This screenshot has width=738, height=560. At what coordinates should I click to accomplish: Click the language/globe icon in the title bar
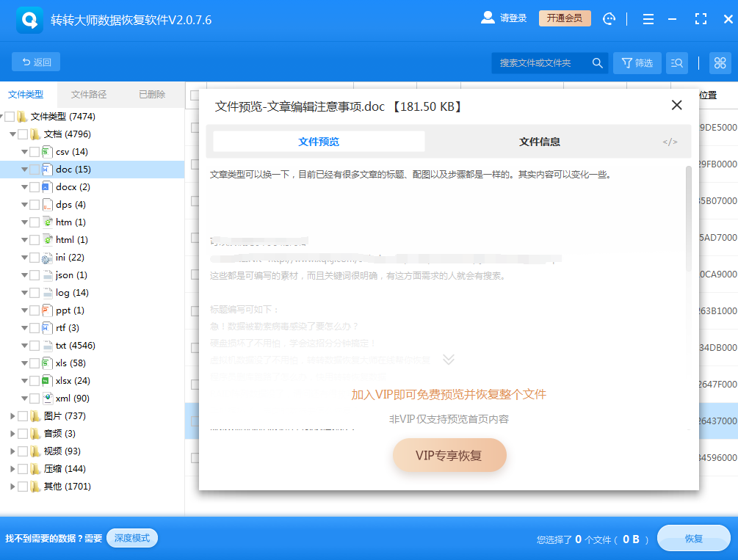pyautogui.click(x=609, y=19)
